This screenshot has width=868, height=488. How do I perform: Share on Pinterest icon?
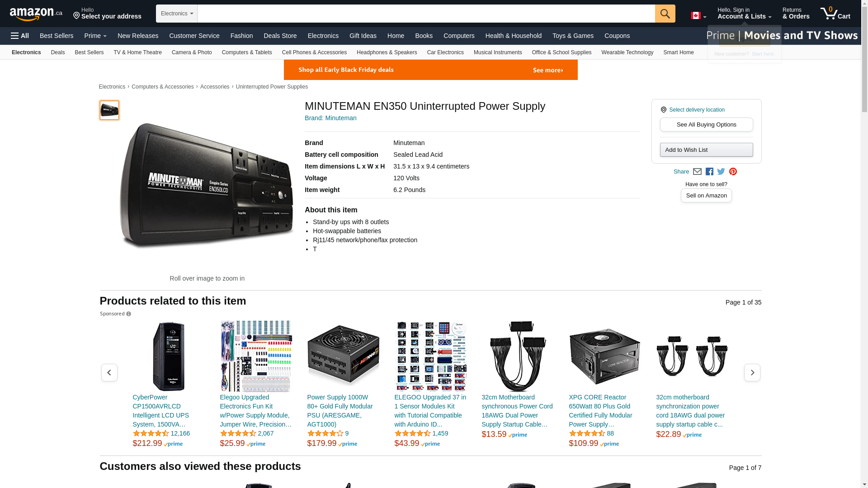[x=733, y=172]
